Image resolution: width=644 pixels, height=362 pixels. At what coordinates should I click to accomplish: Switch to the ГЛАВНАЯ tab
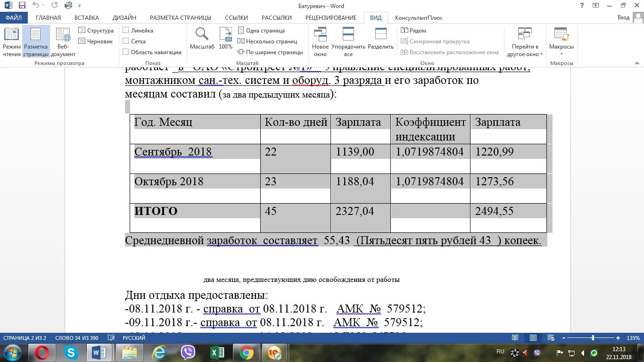48,18
